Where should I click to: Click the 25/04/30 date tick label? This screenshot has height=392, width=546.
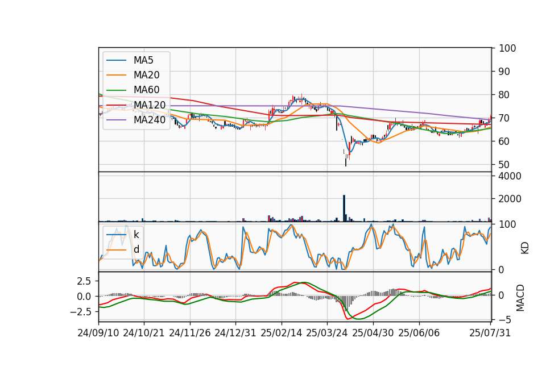tap(373, 333)
